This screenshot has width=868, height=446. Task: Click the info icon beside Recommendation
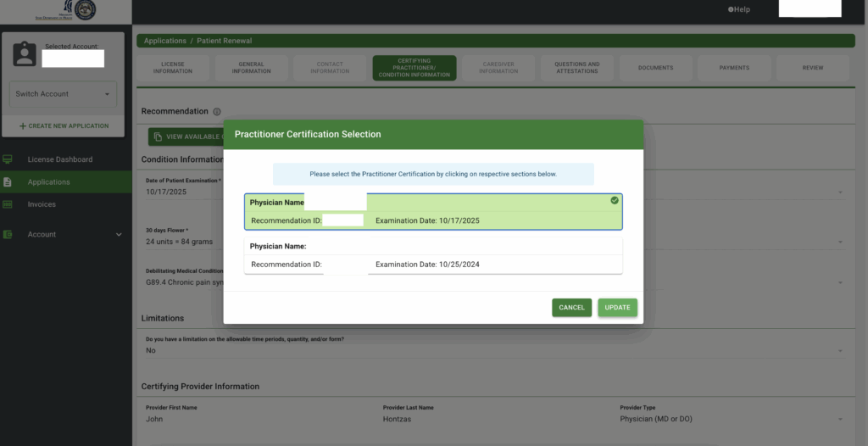click(217, 112)
